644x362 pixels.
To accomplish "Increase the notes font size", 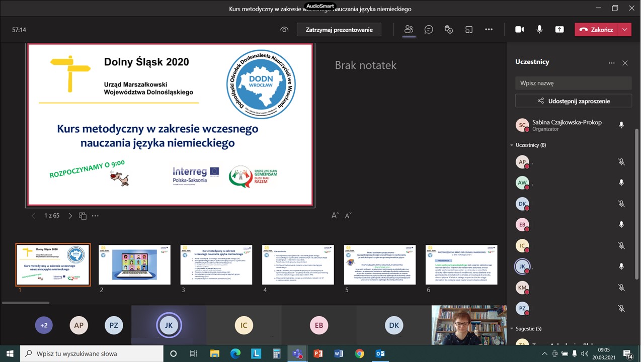I will (335, 216).
